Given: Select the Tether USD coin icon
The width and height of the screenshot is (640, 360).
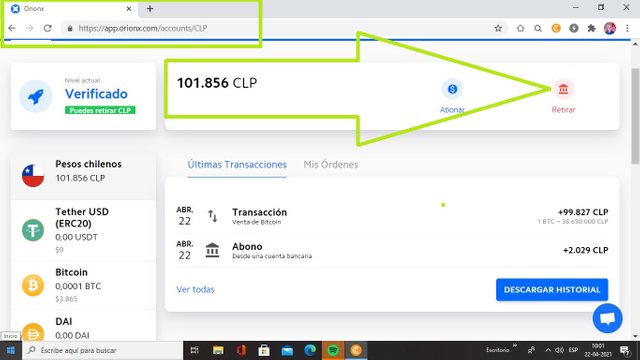Looking at the screenshot, I should (x=33, y=230).
